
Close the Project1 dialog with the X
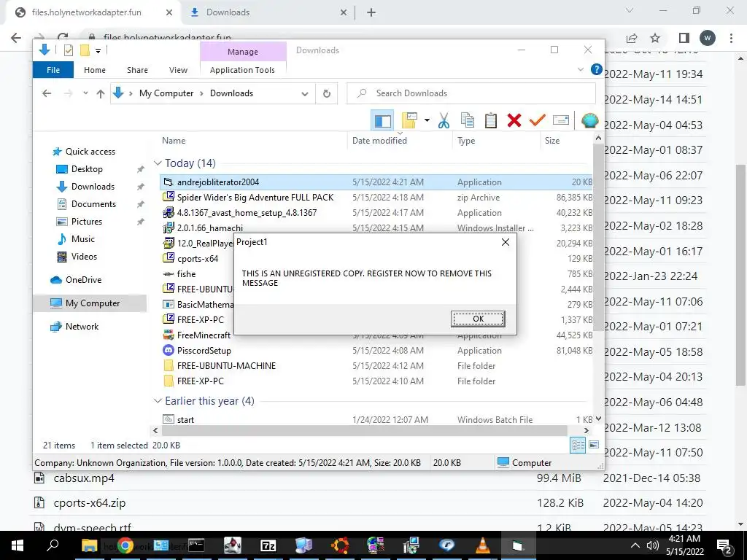pos(506,242)
